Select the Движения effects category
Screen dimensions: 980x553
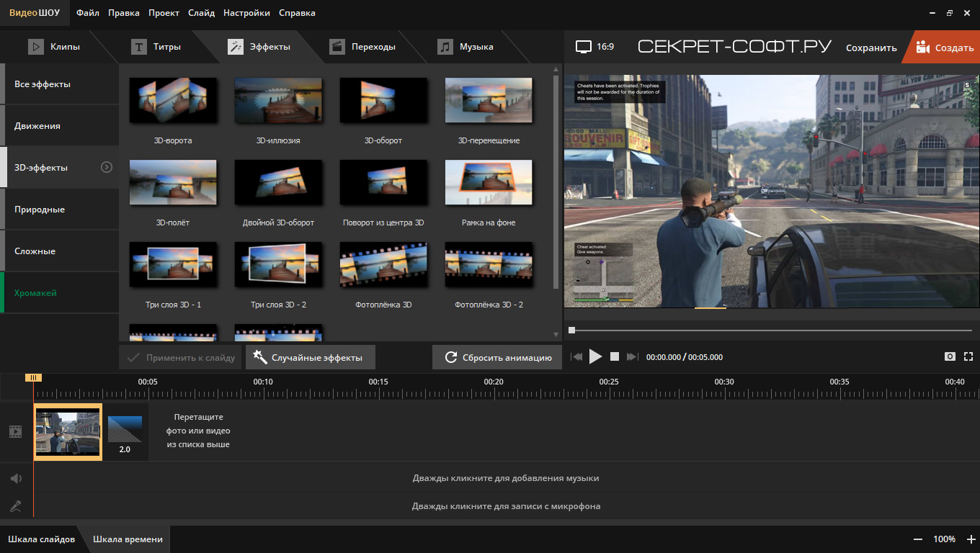pyautogui.click(x=61, y=126)
